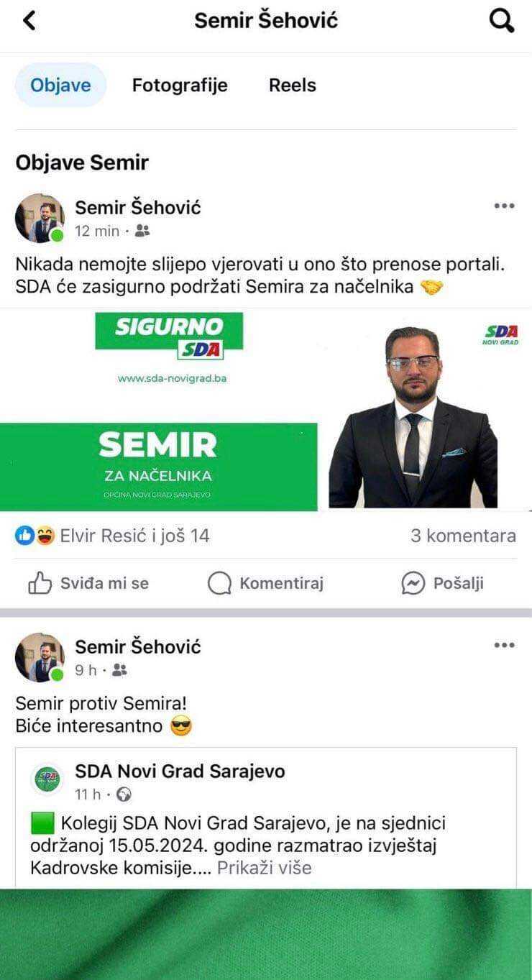Open the 3 komentara link
The width and height of the screenshot is (532, 980).
click(x=463, y=536)
